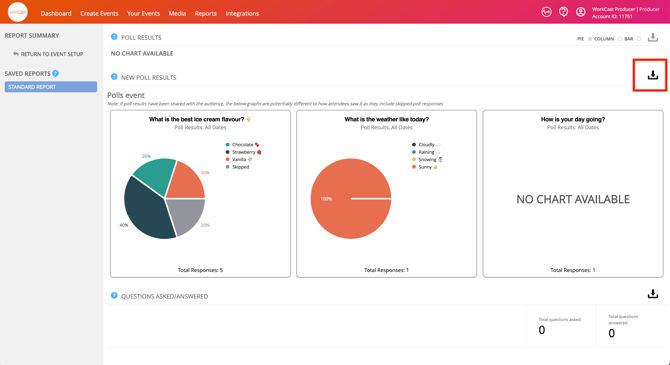
Task: Select the Bar chart radio button
Action: 639,39
